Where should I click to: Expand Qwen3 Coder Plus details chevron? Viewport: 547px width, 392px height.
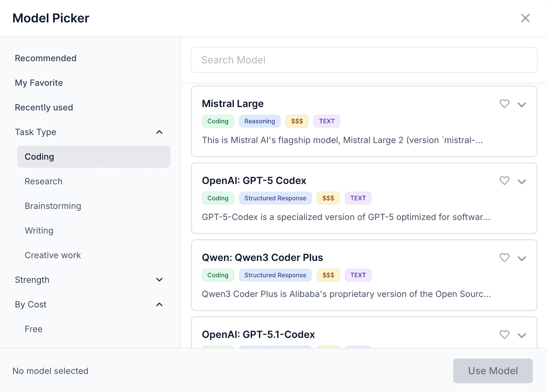coord(521,259)
